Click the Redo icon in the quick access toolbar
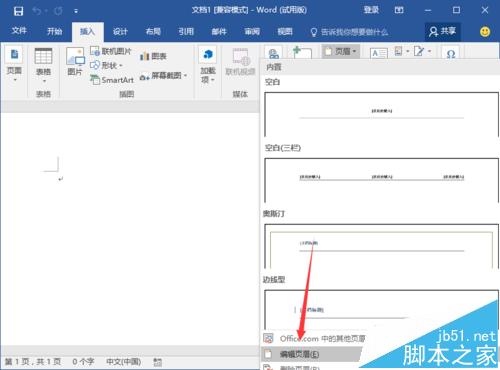This screenshot has height=370, width=500. click(x=58, y=11)
